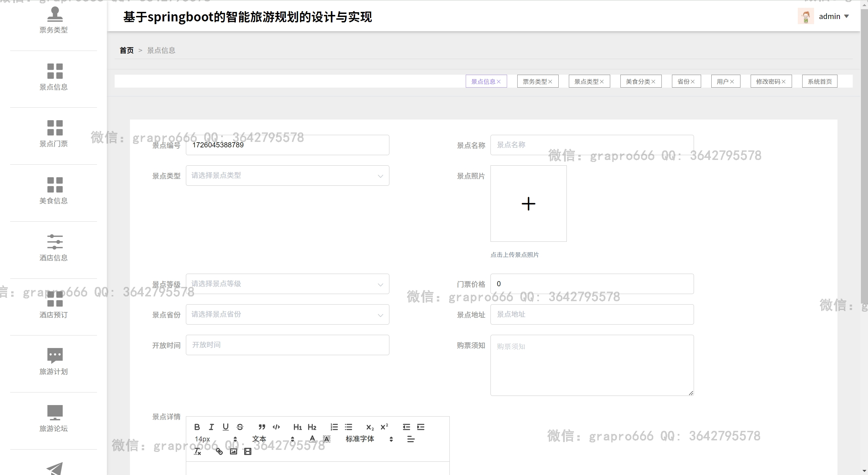Toggle underline formatting in the editor
868x475 pixels.
coord(226,427)
